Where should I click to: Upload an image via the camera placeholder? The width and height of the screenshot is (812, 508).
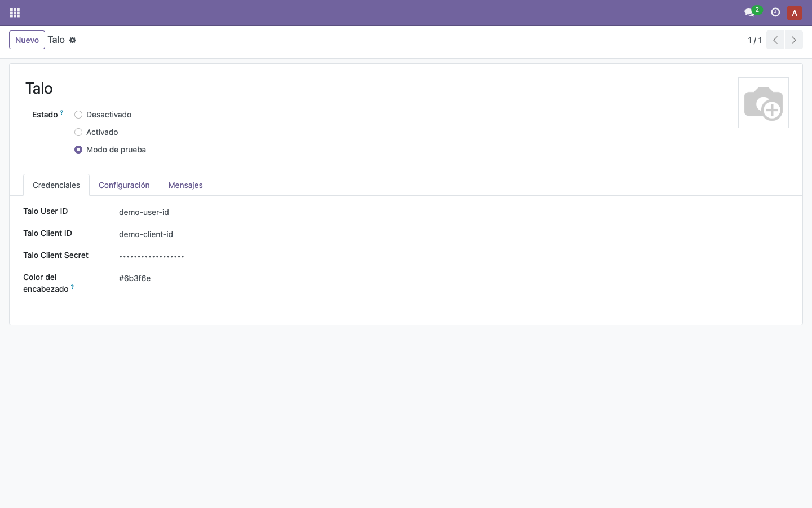764,103
